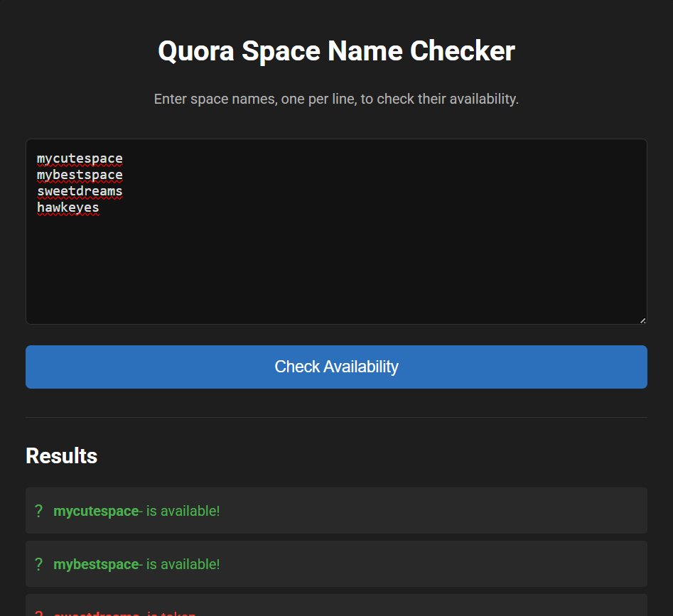
Task: Click the status icon beside mycutespace result
Action: pos(38,511)
